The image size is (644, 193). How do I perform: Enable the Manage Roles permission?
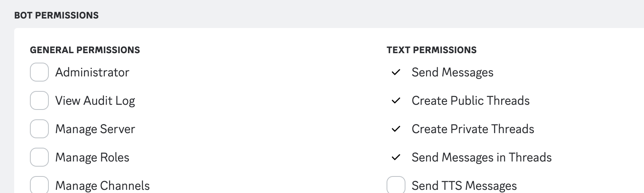[x=39, y=157]
